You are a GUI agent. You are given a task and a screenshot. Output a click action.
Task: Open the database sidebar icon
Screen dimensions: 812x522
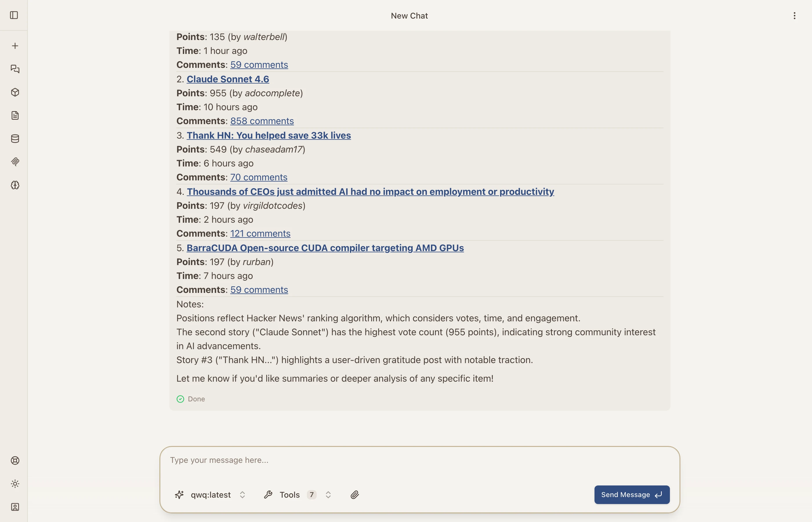pos(15,138)
